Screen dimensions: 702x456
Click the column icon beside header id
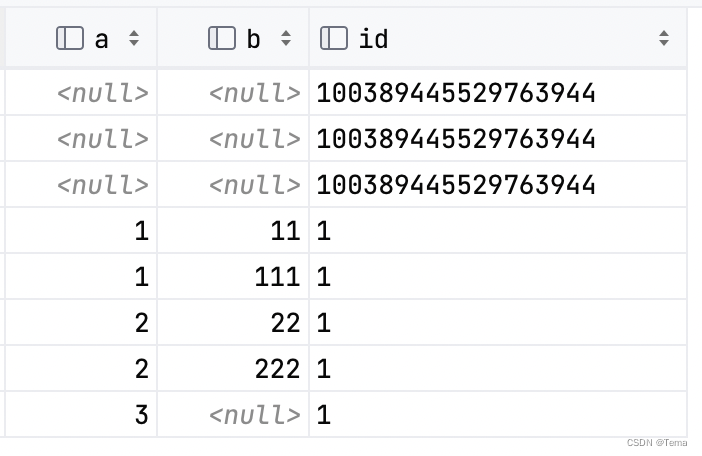(334, 38)
